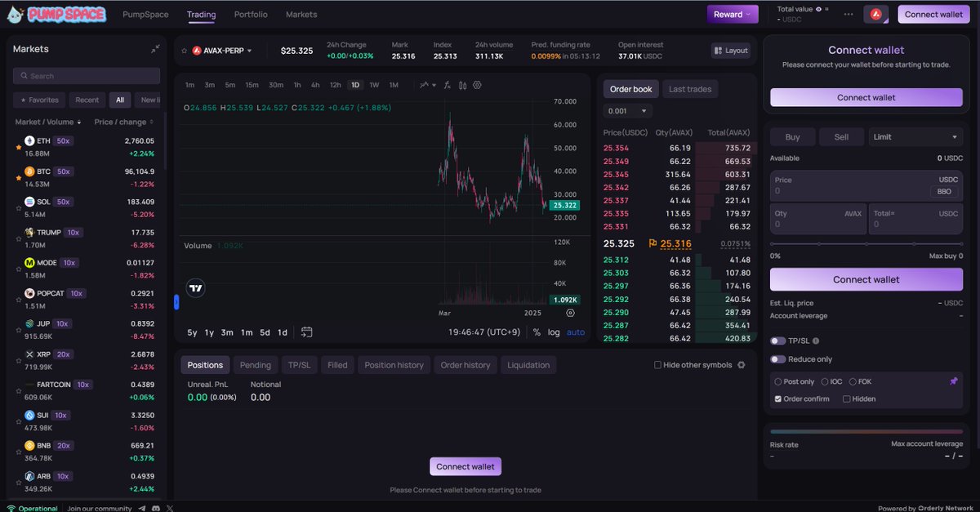Click the blue chart panel resize handle

(x=176, y=302)
